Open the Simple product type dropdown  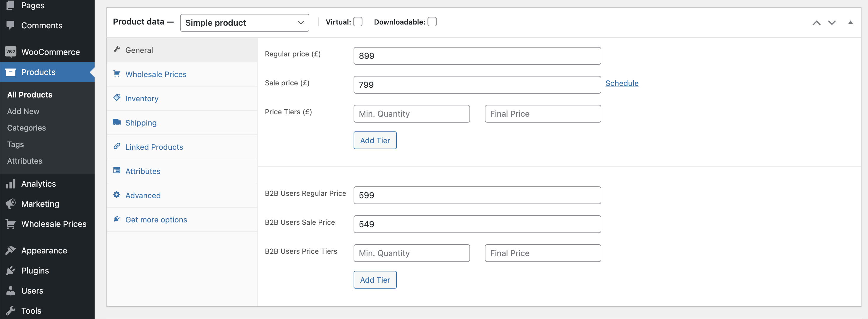click(x=244, y=22)
